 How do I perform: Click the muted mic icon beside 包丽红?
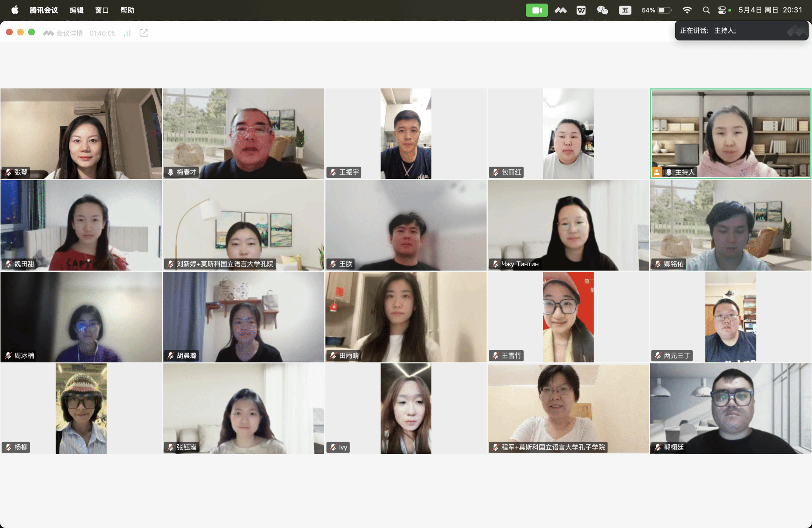(x=495, y=172)
